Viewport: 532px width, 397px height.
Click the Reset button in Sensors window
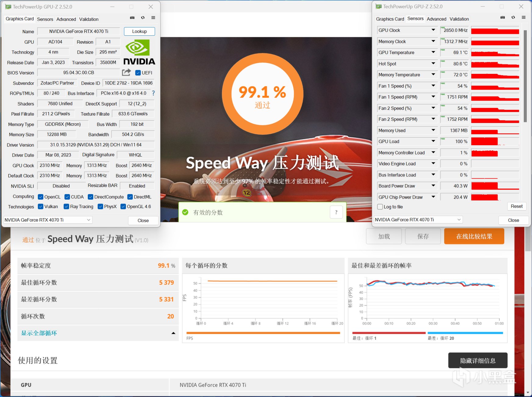pyautogui.click(x=516, y=206)
